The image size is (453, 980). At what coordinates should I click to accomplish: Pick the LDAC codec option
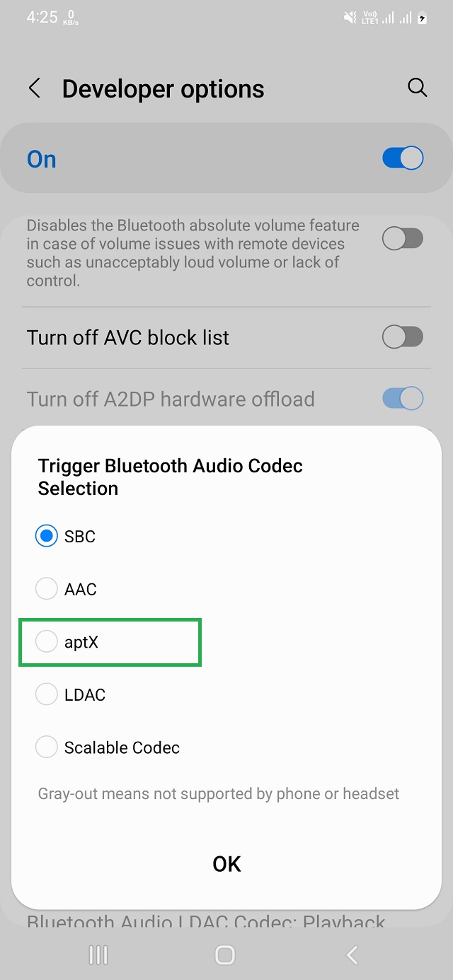point(47,695)
